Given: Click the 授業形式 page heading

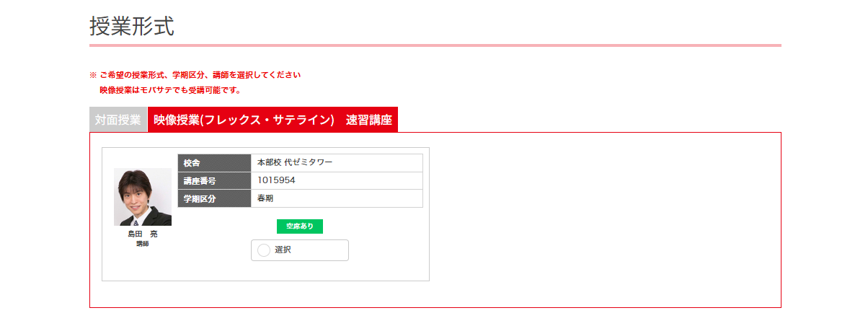Looking at the screenshot, I should pos(132,26).
